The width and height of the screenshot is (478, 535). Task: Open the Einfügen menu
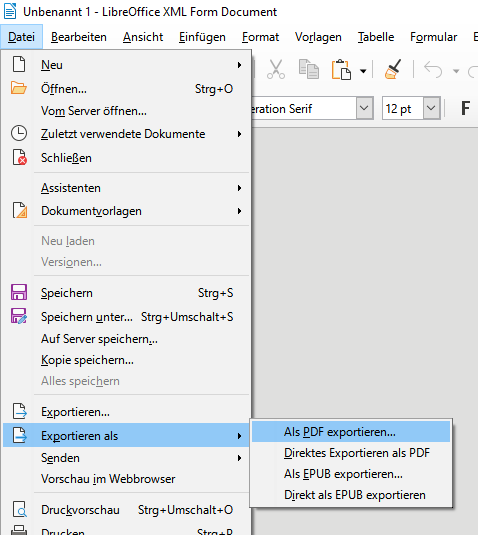(202, 37)
